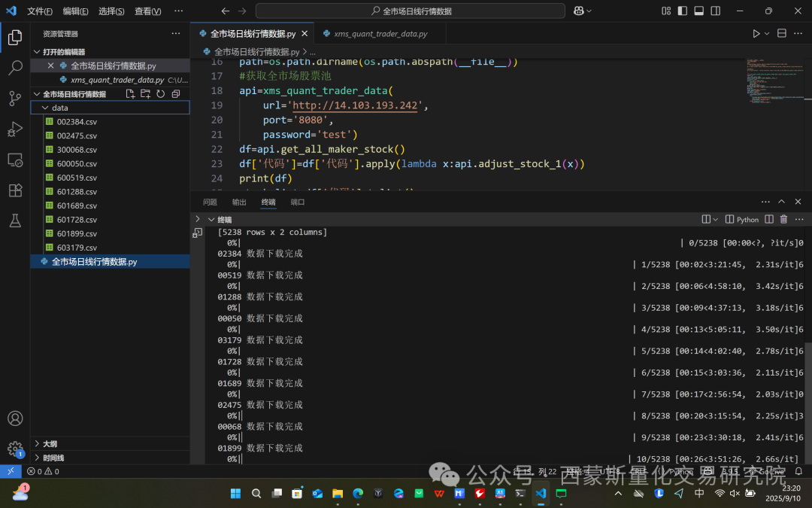Click New File icon in explorer header
The image size is (812, 508).
pos(130,94)
